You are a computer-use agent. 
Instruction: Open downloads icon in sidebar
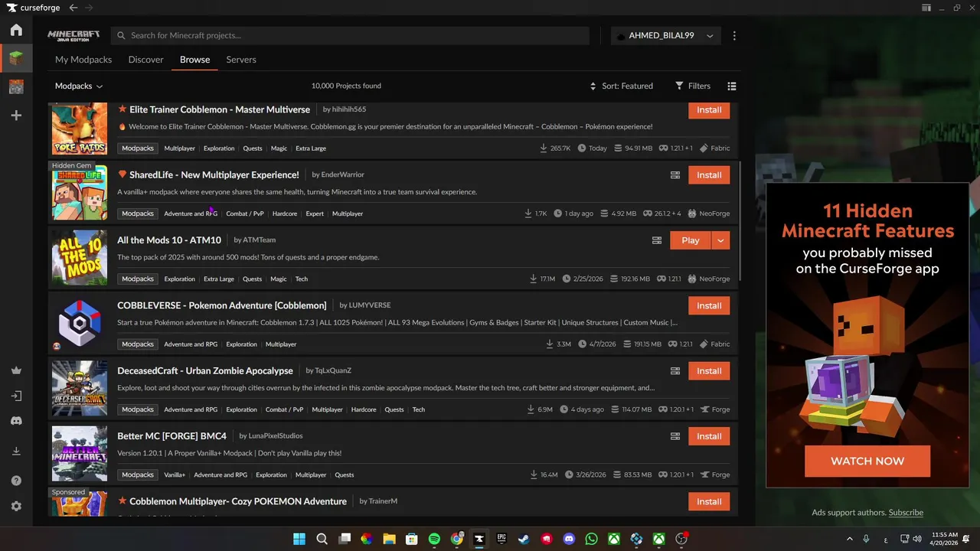coord(16,452)
